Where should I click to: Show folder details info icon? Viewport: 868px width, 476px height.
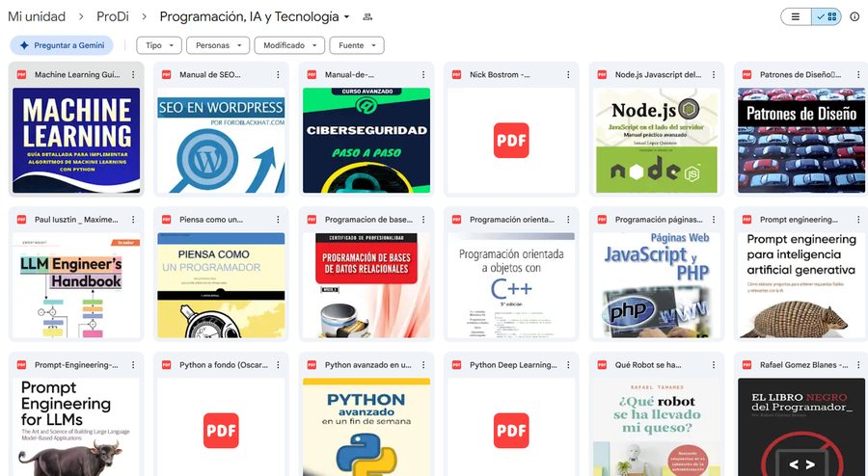(854, 16)
